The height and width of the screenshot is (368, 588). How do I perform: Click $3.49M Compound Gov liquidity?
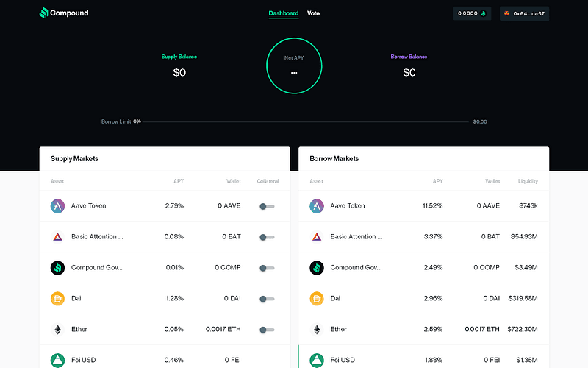click(526, 267)
